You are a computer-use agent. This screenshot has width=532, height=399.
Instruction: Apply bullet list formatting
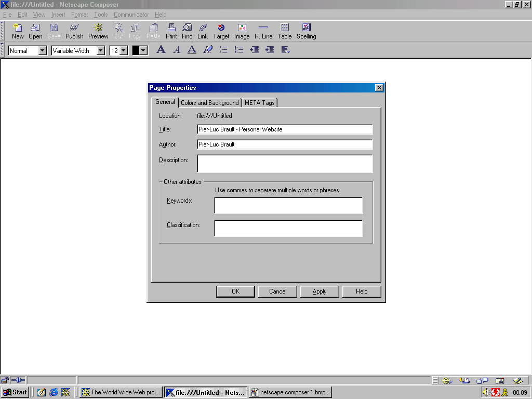(223, 50)
